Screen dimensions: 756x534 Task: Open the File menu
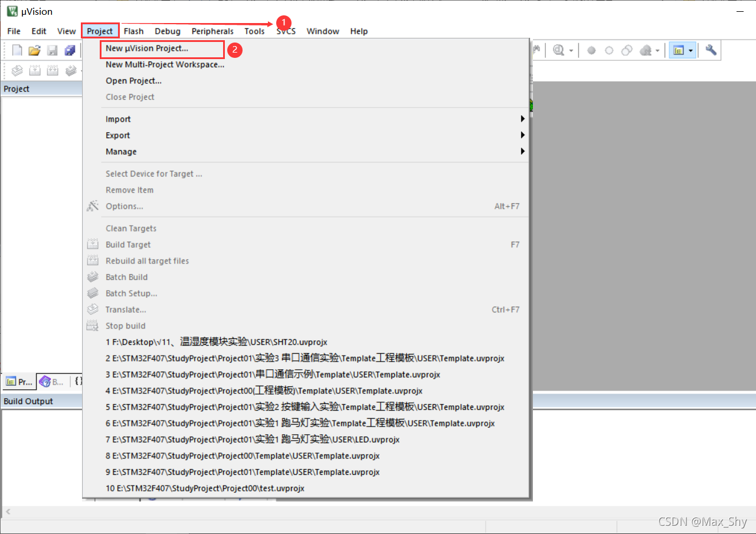tap(14, 31)
